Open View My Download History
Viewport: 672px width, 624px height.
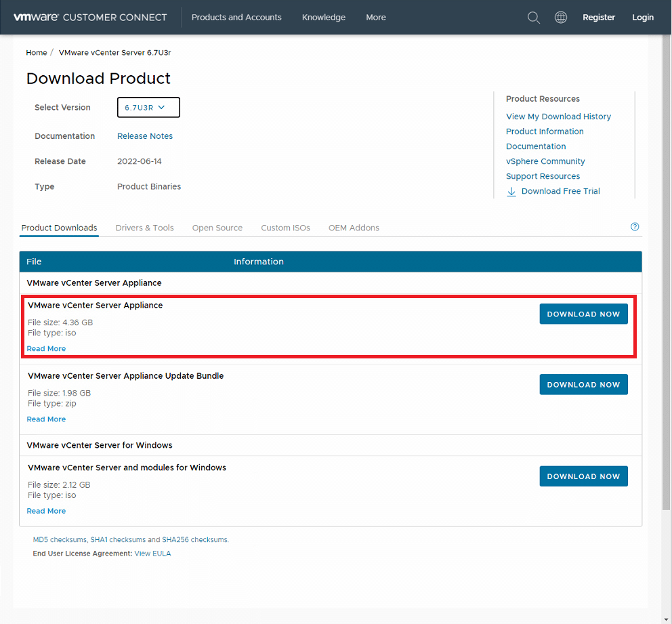(x=558, y=117)
